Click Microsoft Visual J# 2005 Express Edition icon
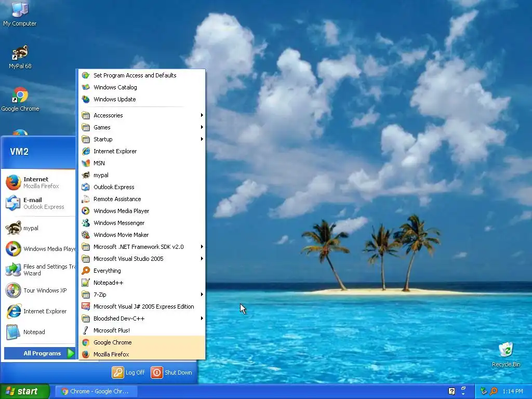 click(x=86, y=307)
